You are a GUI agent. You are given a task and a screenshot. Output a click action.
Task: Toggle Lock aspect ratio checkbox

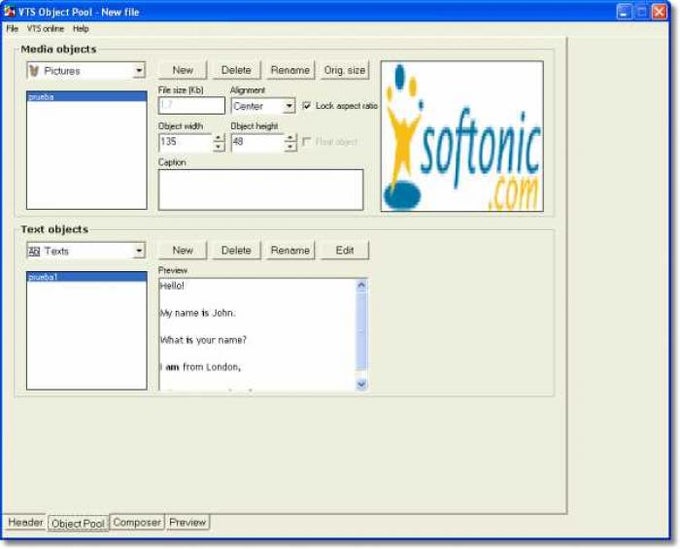(x=307, y=105)
